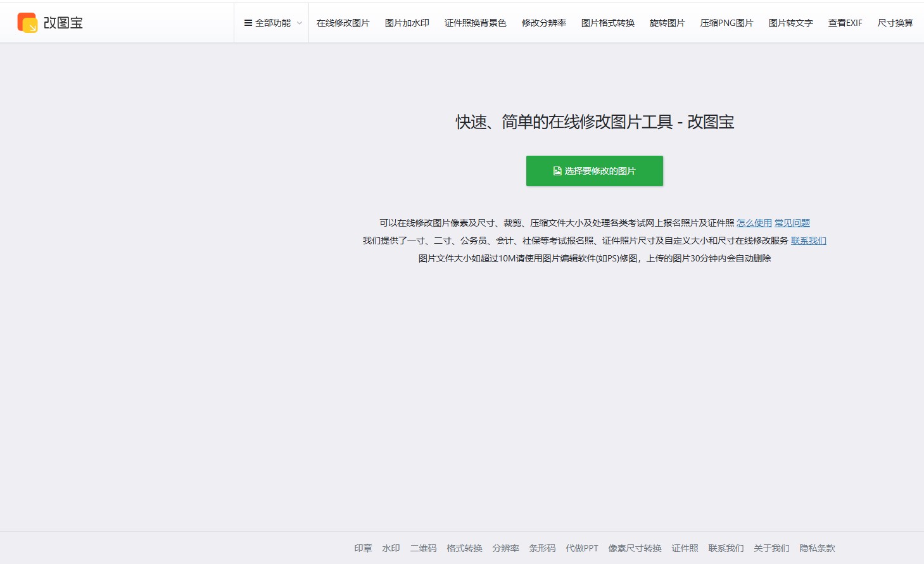Open 查看EXIF navigation item
This screenshot has height=564, width=924.
coord(845,23)
